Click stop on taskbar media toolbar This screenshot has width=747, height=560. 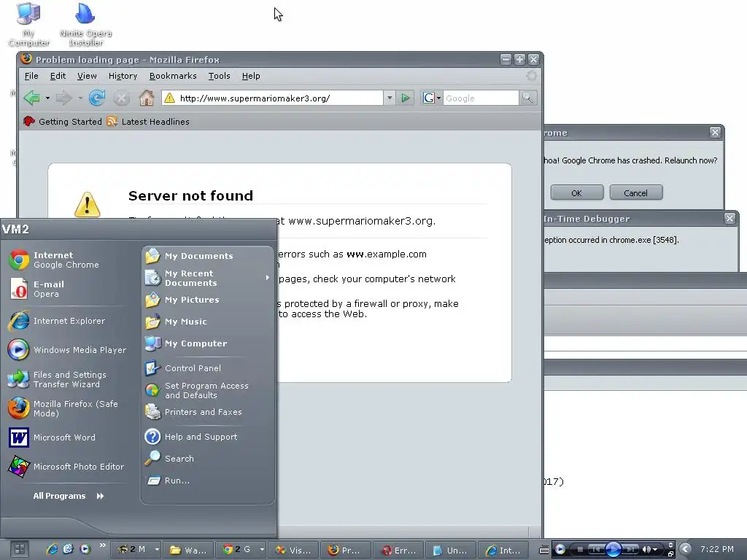(x=580, y=549)
